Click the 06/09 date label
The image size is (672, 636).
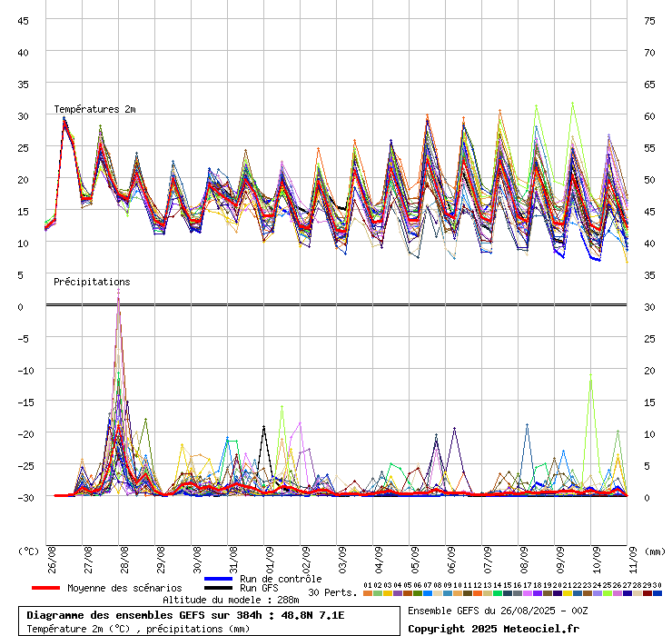[x=451, y=560]
